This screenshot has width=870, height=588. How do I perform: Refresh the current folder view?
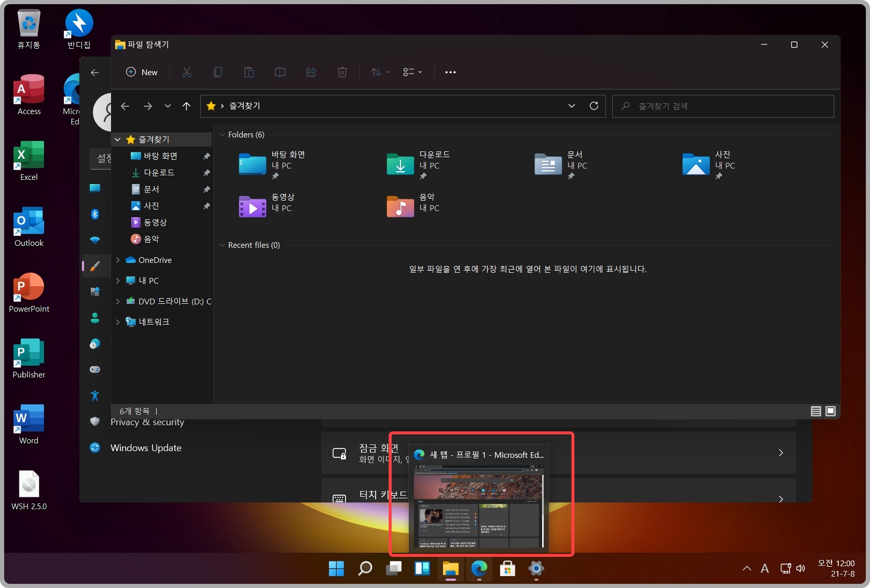pyautogui.click(x=594, y=106)
